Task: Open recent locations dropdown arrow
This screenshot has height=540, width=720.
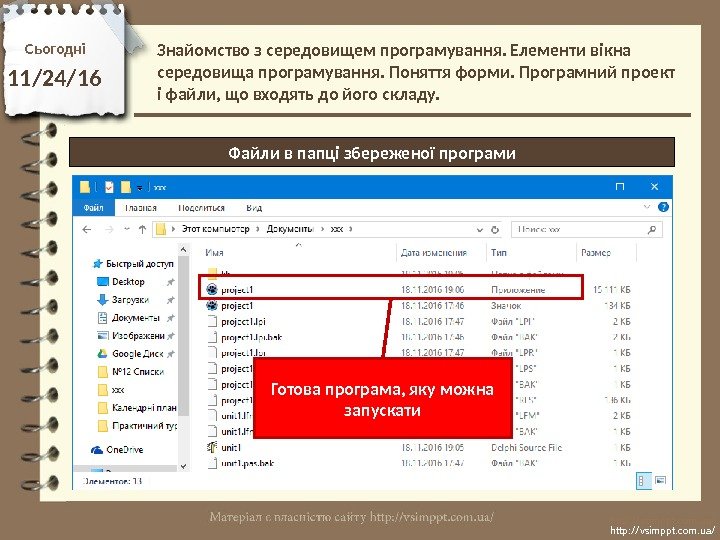Action: pyautogui.click(x=127, y=229)
